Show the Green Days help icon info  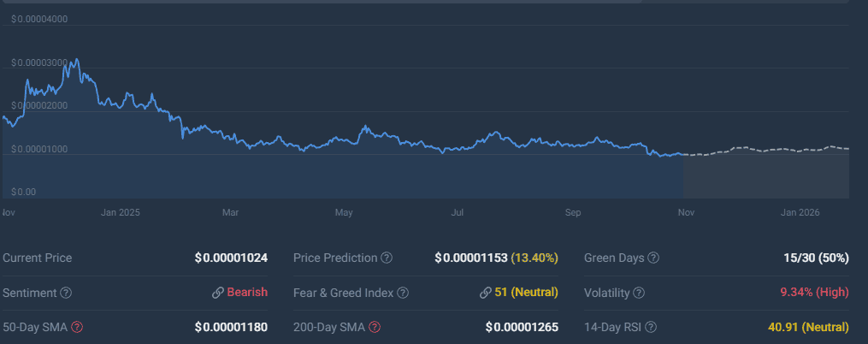click(x=654, y=258)
